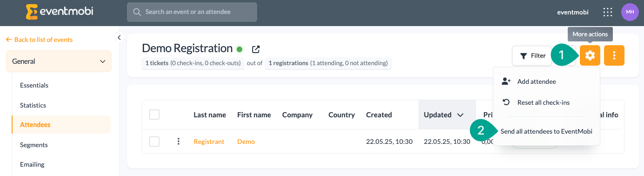The height and width of the screenshot is (176, 644).
Task: Sort by First name column
Action: pyautogui.click(x=254, y=115)
